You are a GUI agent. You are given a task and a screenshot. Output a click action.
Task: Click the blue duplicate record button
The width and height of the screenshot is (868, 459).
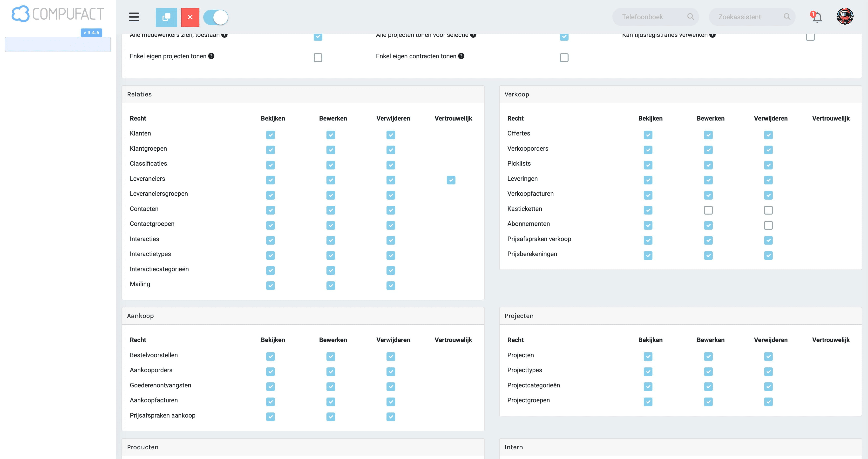point(166,17)
